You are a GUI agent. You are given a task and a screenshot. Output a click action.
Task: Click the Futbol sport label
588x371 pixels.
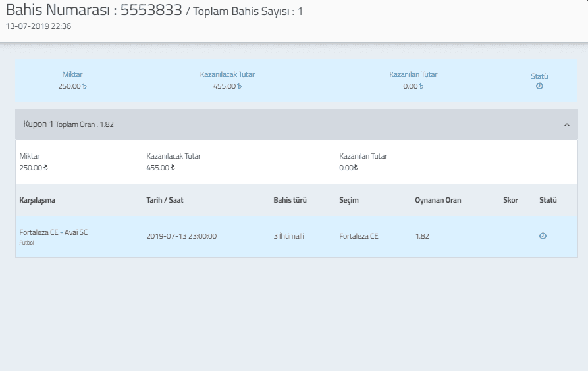[26, 243]
